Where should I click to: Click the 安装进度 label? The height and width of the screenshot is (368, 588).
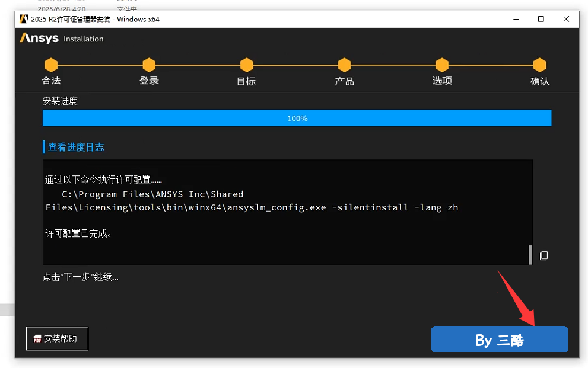(60, 101)
